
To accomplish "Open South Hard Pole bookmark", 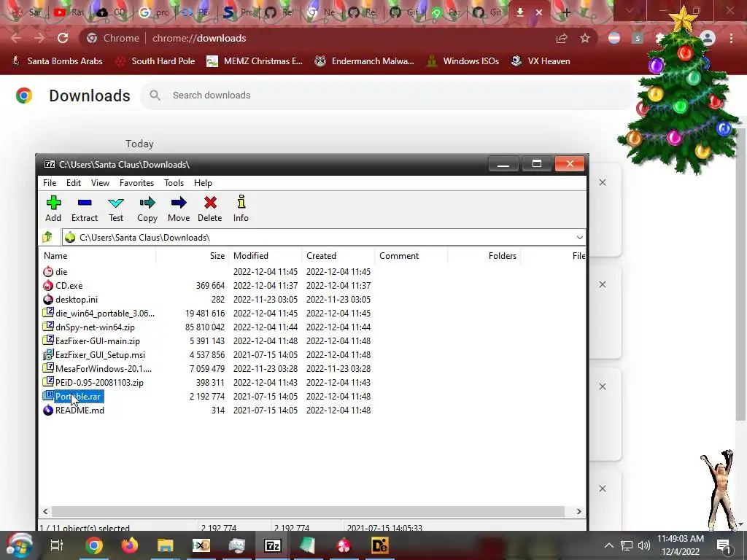I will click(x=155, y=61).
